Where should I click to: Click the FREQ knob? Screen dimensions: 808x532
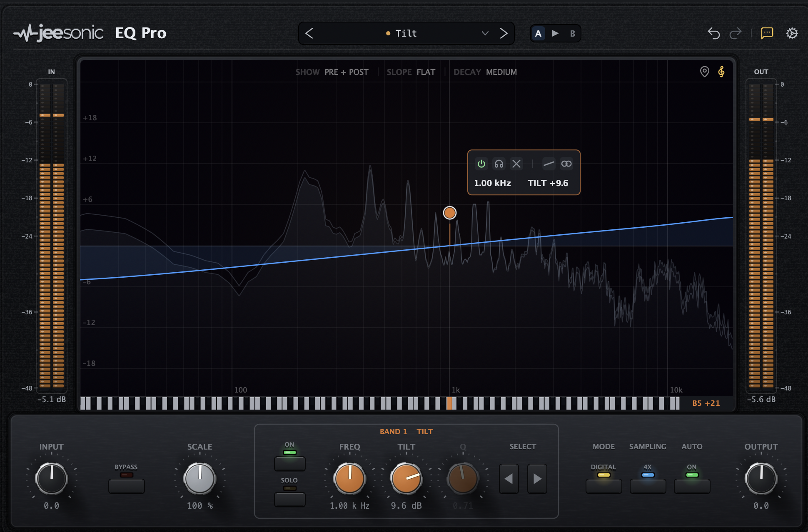click(x=350, y=478)
